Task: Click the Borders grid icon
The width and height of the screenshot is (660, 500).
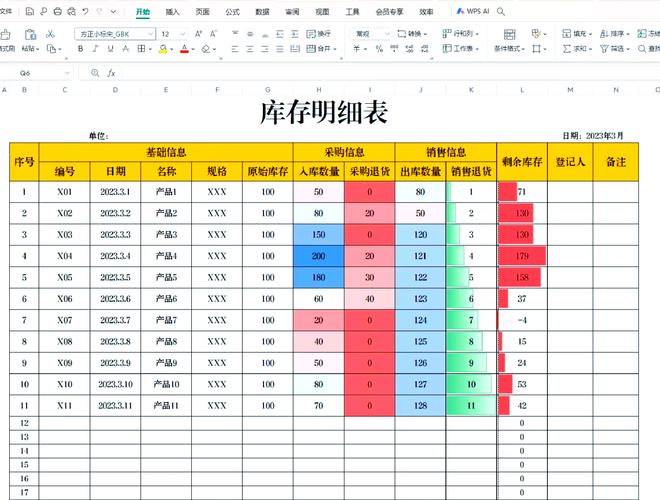Action: pyautogui.click(x=141, y=49)
